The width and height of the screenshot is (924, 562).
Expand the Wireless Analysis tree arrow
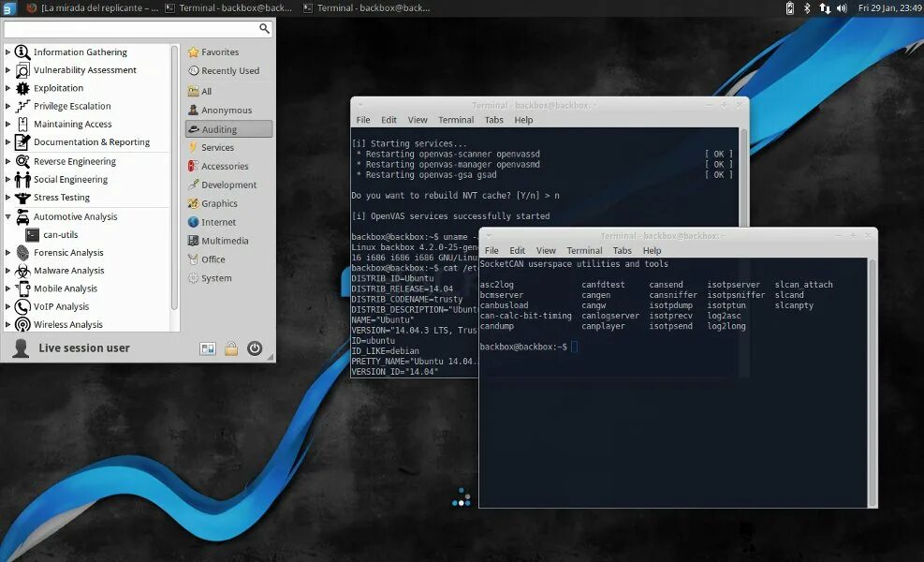7,324
